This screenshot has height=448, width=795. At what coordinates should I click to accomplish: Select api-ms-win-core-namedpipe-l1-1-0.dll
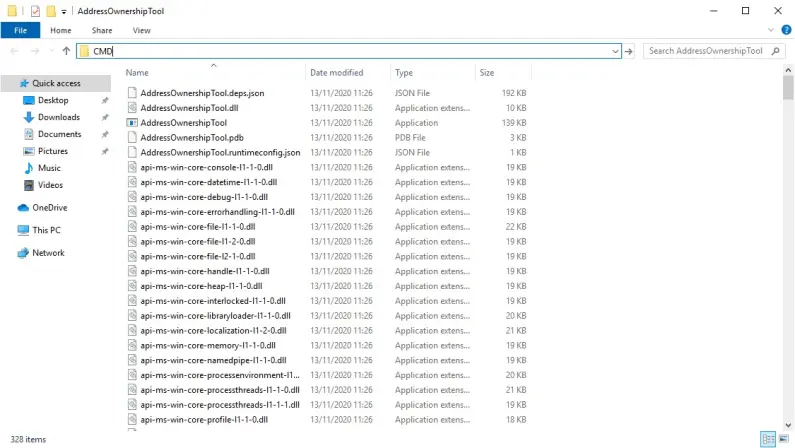(213, 360)
